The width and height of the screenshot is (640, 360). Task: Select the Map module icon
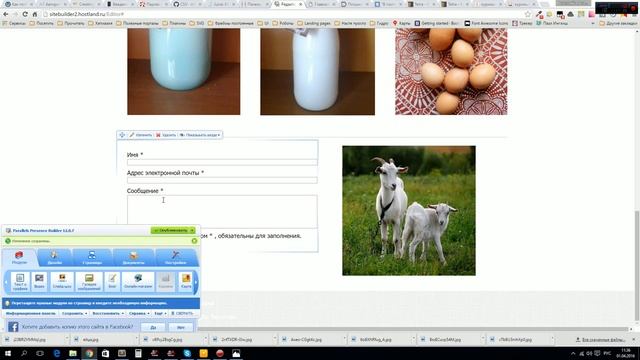click(x=186, y=282)
